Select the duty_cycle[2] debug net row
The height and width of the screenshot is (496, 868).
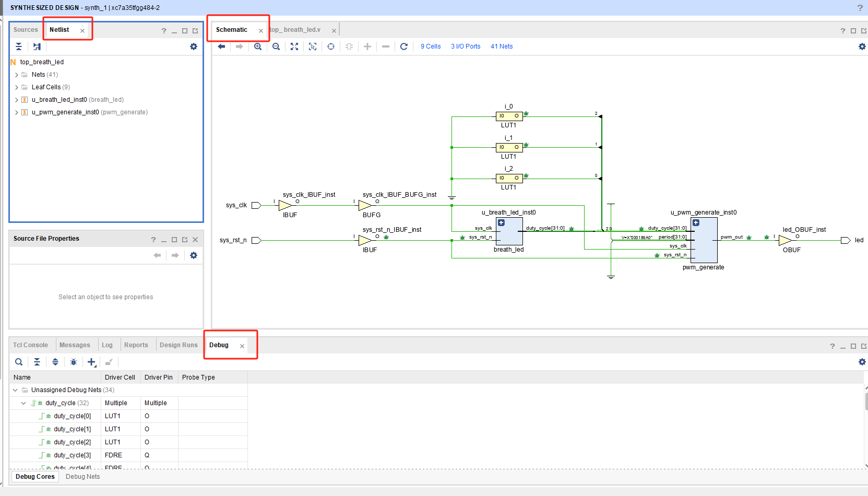[128, 442]
